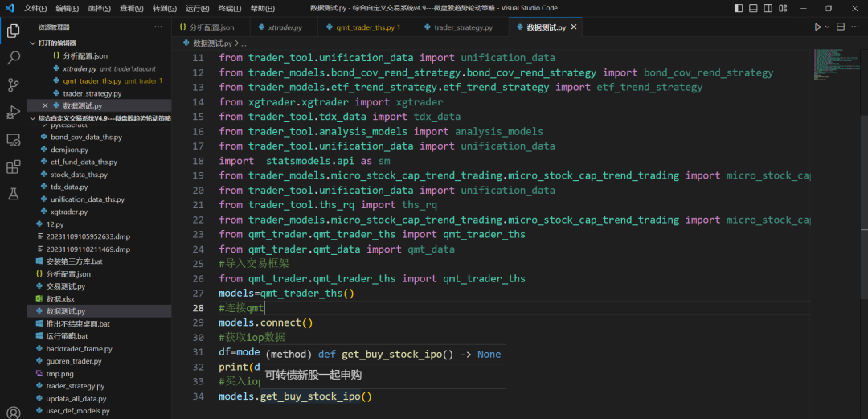Viewport: 868px width, 419px height.
Task: Open tmp.png in file tree
Action: pyautogui.click(x=99, y=374)
